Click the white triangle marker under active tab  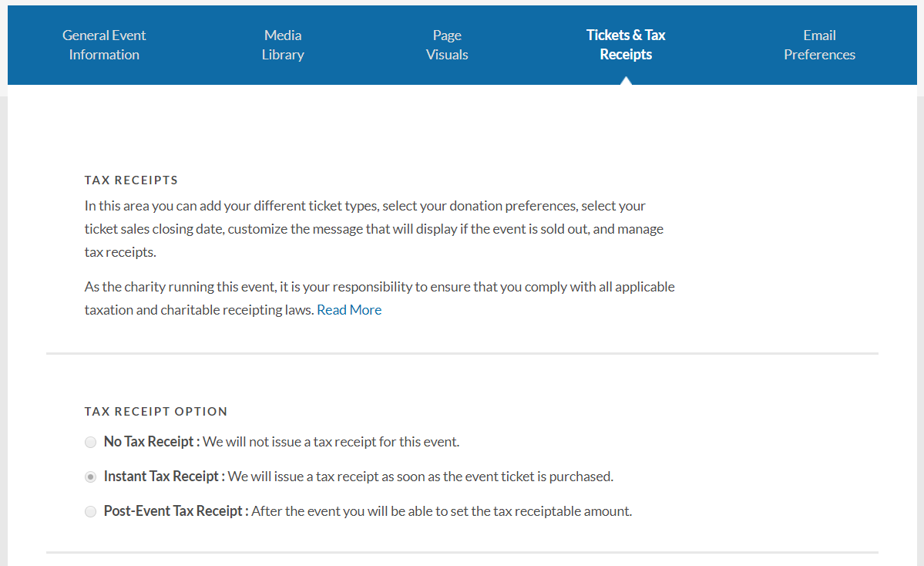(626, 80)
